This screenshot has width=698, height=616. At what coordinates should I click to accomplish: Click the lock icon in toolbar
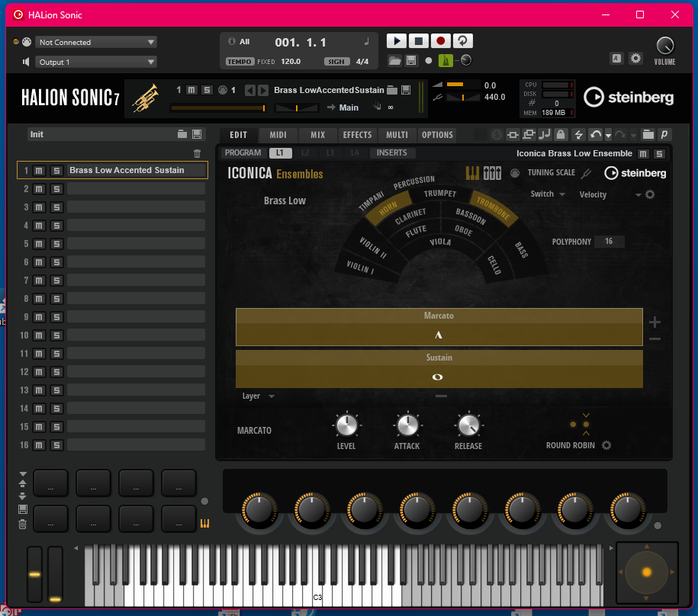coord(561,134)
